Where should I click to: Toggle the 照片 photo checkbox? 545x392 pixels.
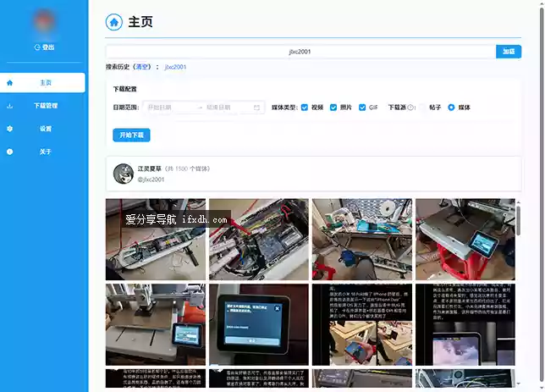pos(333,108)
